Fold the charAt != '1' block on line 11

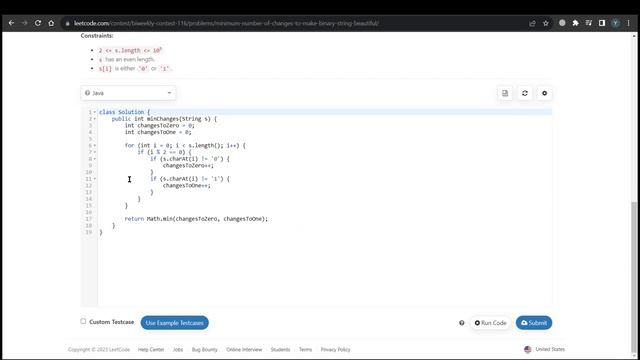[x=95, y=179]
